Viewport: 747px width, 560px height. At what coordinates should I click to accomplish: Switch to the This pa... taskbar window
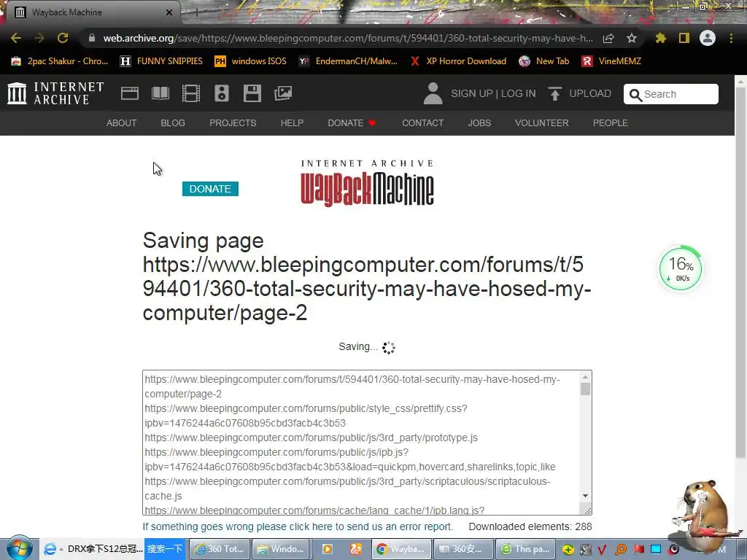point(525,549)
